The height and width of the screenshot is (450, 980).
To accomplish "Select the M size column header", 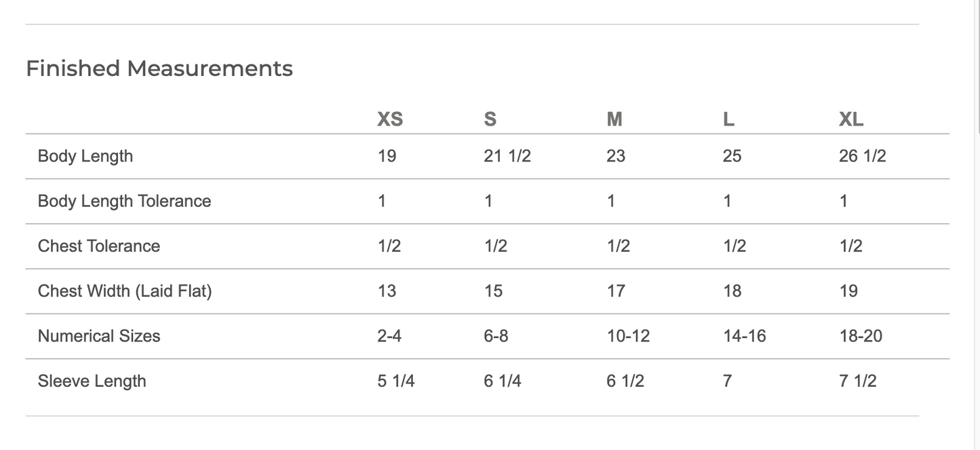I will [614, 119].
